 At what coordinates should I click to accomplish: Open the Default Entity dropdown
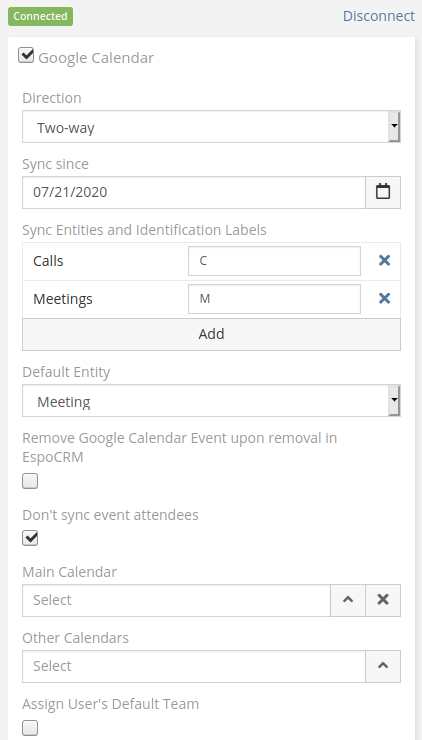(x=211, y=401)
